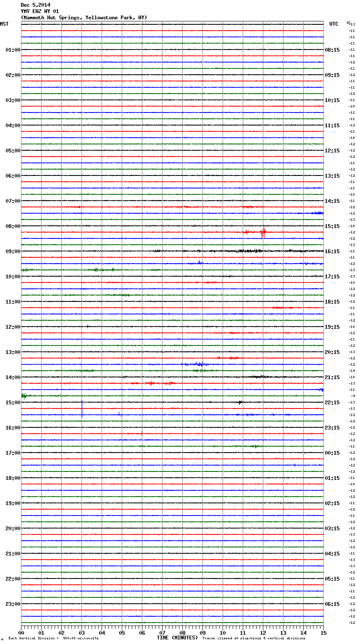Select the 23:00 MST time label
The height and width of the screenshot is (644, 357).
13,604
